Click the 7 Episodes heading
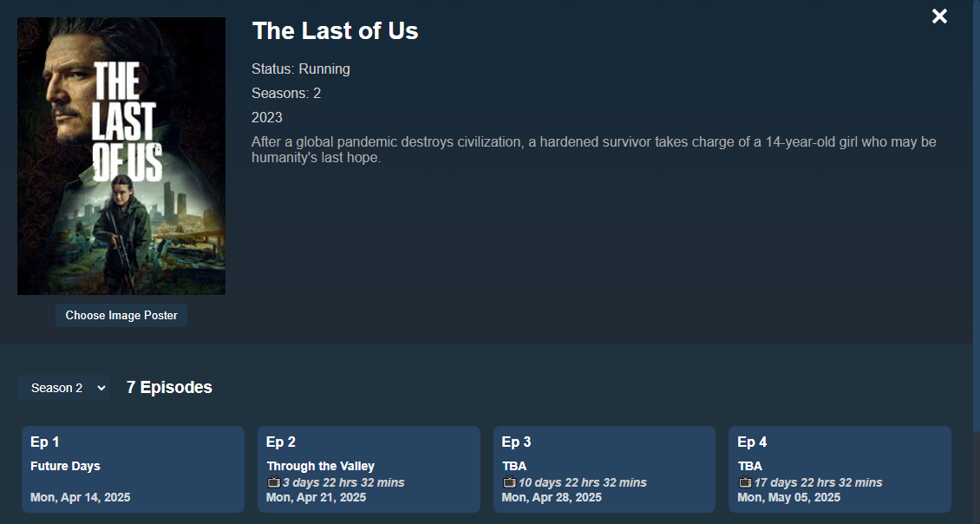 (x=169, y=388)
